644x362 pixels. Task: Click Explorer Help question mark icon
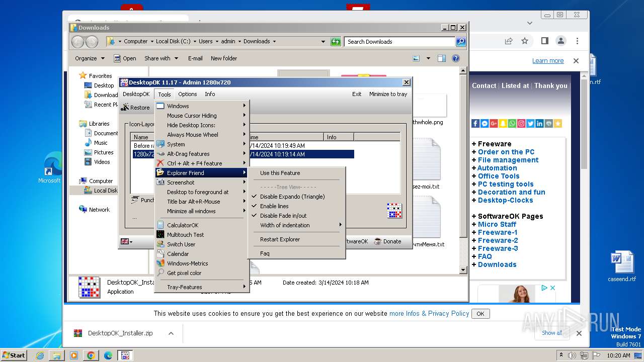(x=456, y=58)
